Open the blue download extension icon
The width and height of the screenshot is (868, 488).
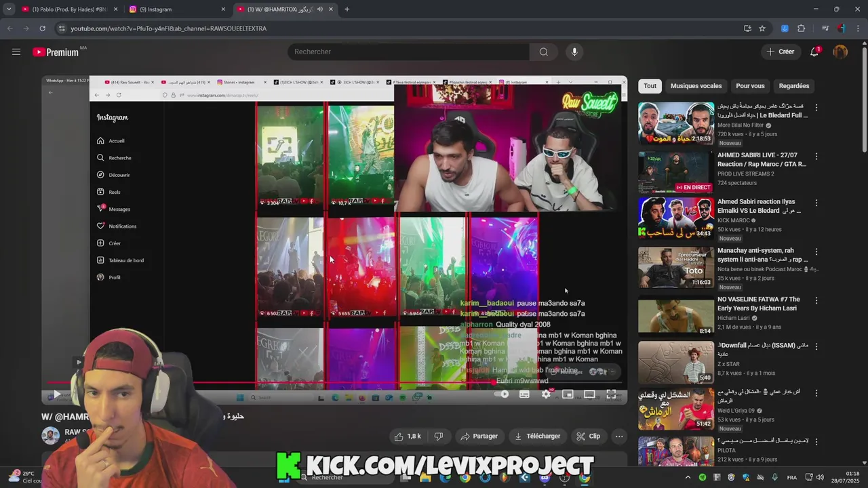tap(785, 28)
